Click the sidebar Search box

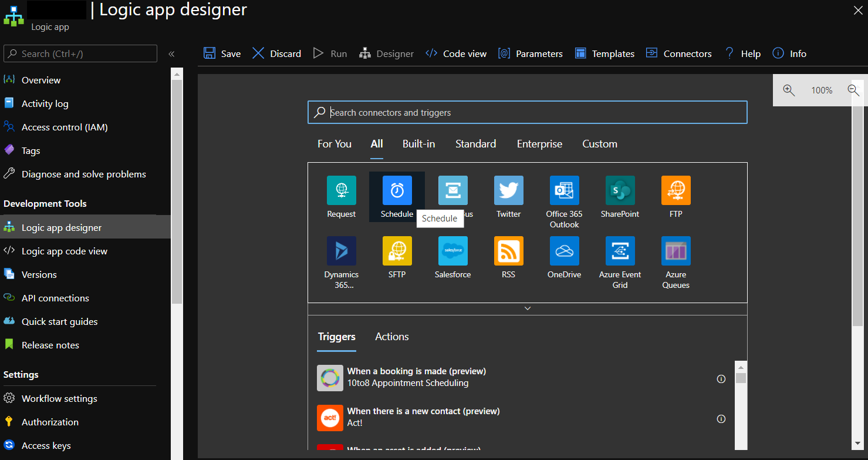tap(80, 53)
